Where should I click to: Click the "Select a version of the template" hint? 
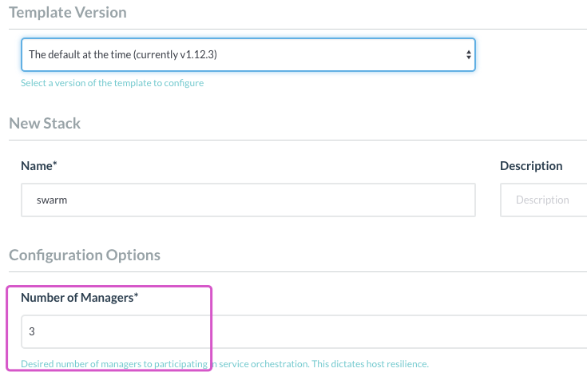[x=112, y=83]
